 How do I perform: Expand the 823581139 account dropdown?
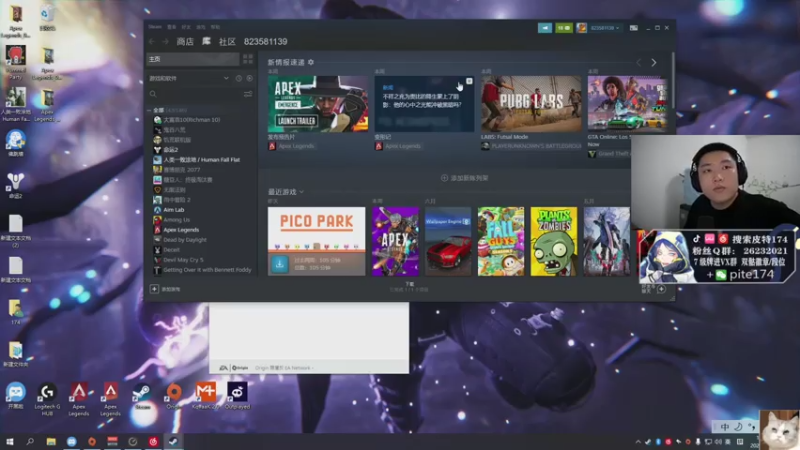click(x=605, y=28)
